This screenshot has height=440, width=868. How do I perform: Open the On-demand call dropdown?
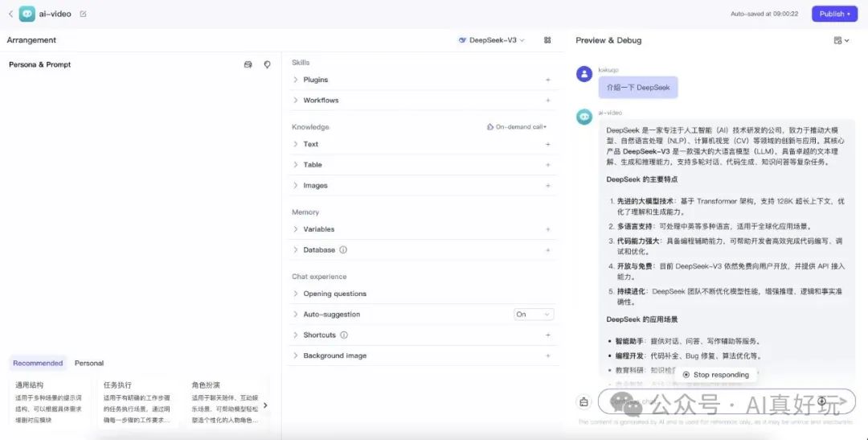pos(517,127)
